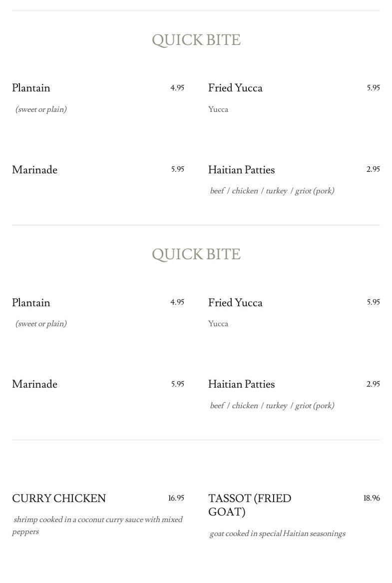The image size is (392, 583).
Task: Click the 'goat cooked in special Haitian seasonings' text
Action: pyautogui.click(x=278, y=534)
